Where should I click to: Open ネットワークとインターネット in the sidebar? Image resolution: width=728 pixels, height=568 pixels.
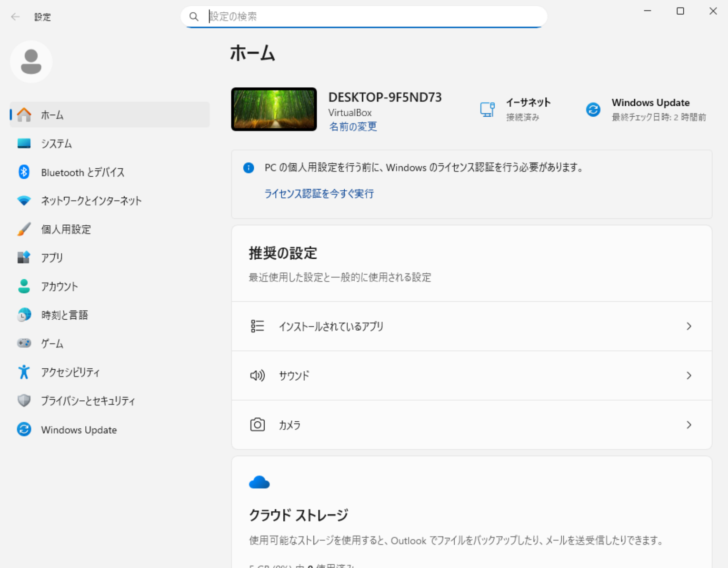(x=91, y=201)
